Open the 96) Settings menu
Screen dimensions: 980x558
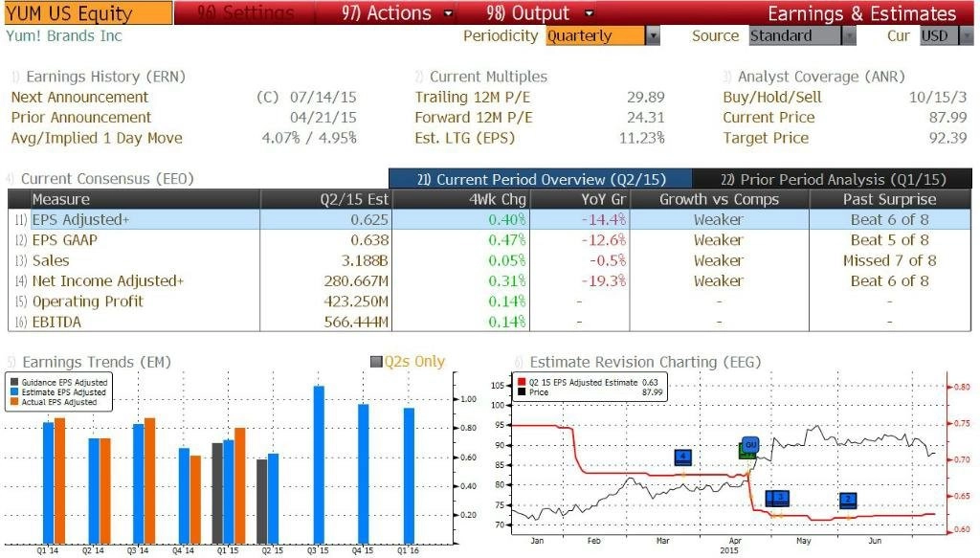click(x=246, y=13)
